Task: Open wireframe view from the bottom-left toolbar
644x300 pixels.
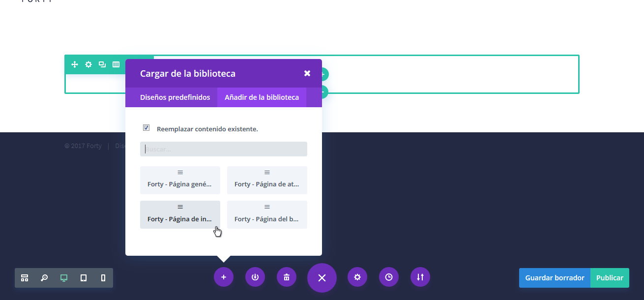Action: pyautogui.click(x=25, y=278)
